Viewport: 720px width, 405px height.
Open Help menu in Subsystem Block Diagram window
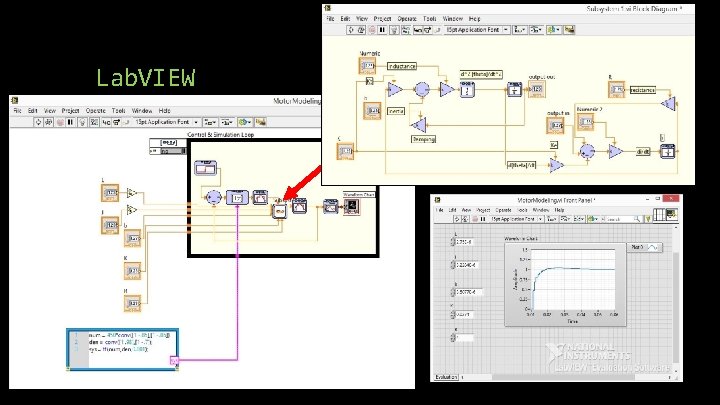pos(474,19)
